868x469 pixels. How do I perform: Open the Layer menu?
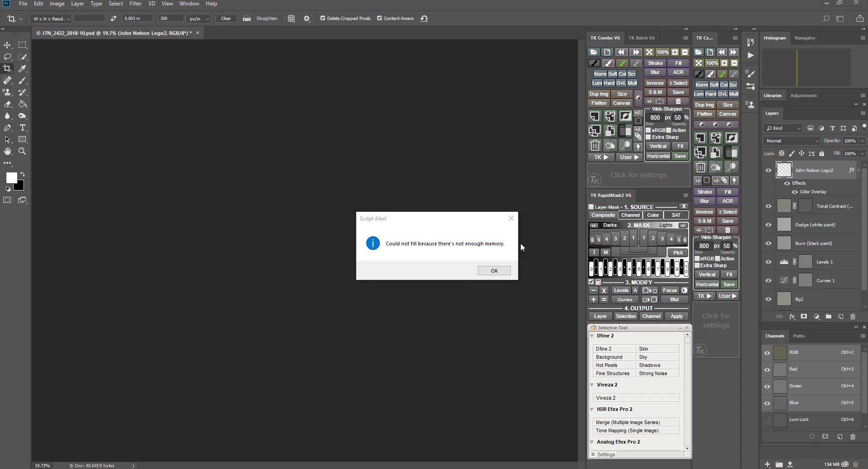click(78, 4)
